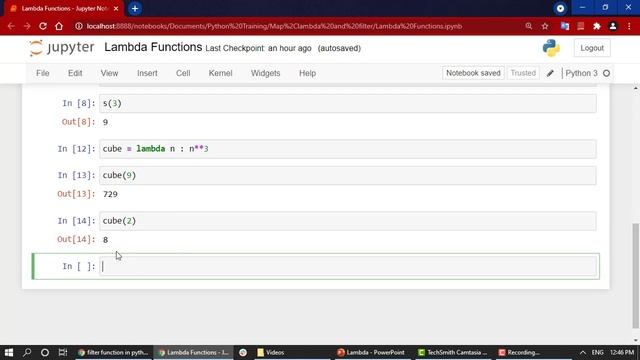The image size is (640, 360).
Task: Click into the s(3) code cell
Action: (348, 104)
